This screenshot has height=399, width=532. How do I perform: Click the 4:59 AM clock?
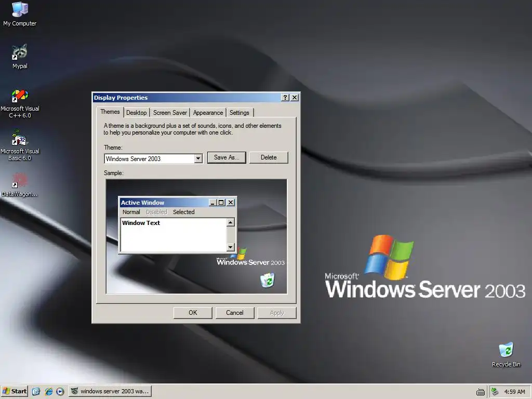click(514, 392)
